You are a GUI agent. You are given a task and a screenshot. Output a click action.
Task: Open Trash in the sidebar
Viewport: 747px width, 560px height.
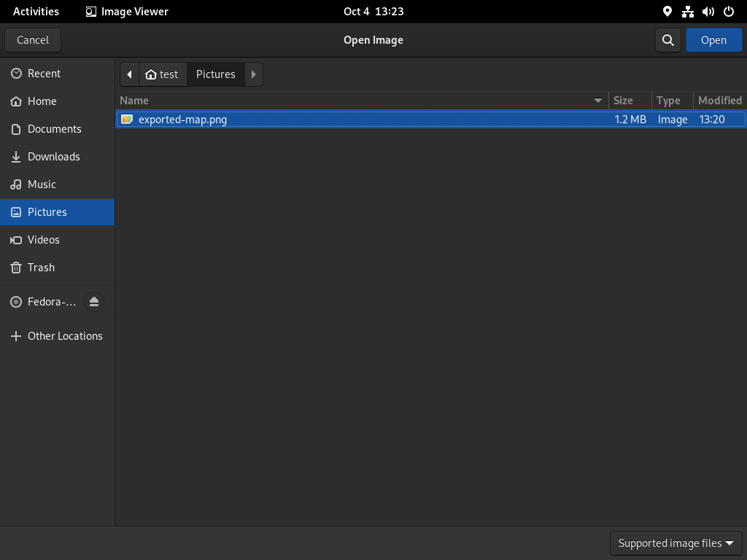click(x=57, y=267)
